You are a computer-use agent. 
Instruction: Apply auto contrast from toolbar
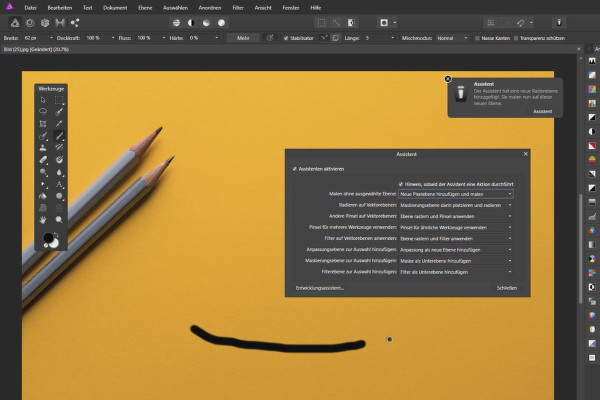(191, 23)
